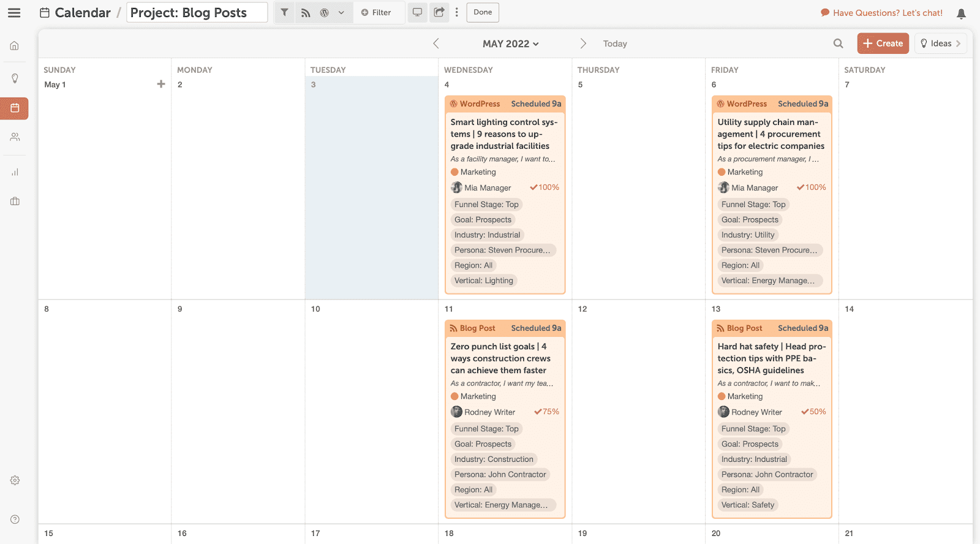The height and width of the screenshot is (544, 980).
Task: Click Industry: Construction tag
Action: tap(494, 459)
